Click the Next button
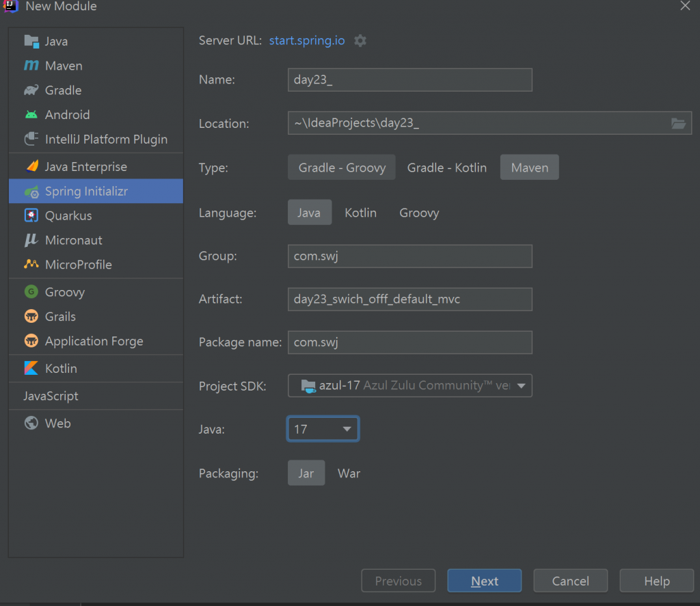 point(485,581)
